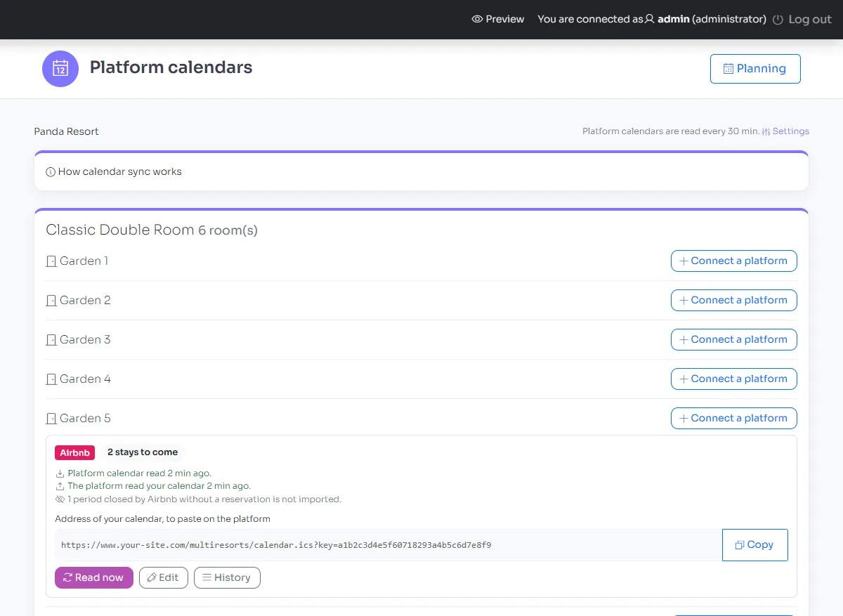843x616 pixels.
Task: Click the admin username in the header
Action: (x=673, y=19)
